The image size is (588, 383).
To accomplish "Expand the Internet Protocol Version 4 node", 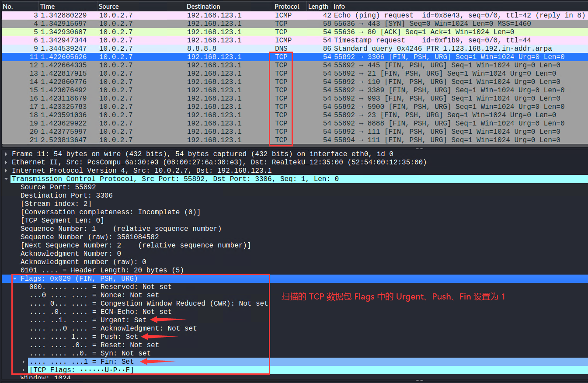I will (x=6, y=171).
